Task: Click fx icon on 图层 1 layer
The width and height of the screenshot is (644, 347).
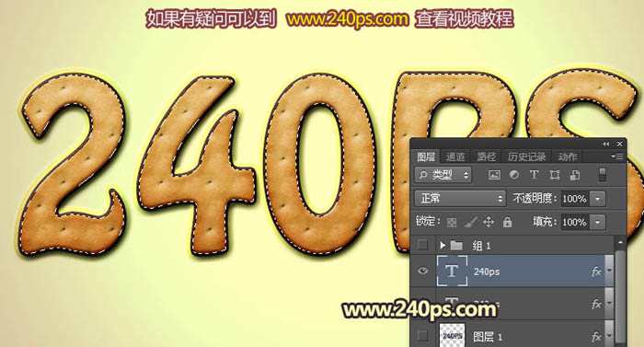Action: [x=596, y=337]
